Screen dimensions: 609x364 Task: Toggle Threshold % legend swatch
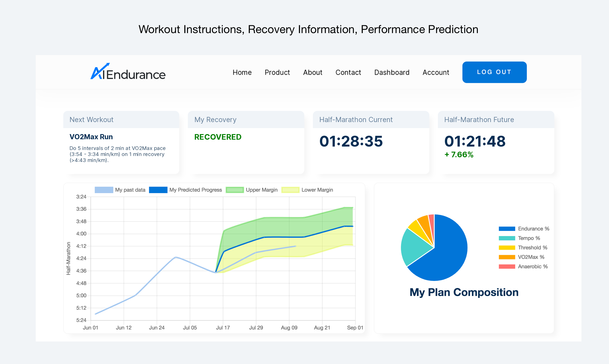507,247
